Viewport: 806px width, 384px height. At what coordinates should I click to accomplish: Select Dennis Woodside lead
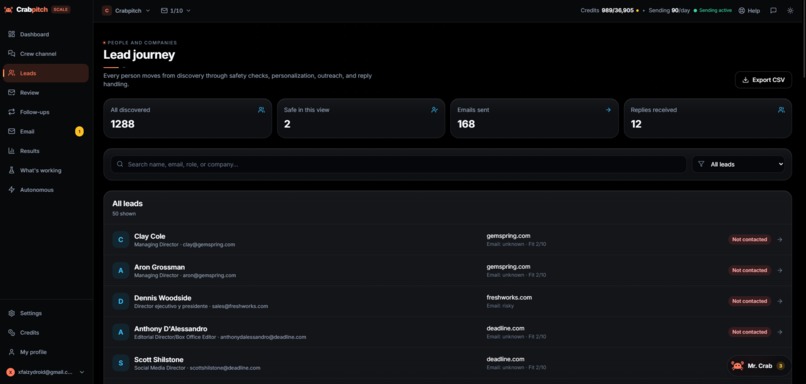click(447, 302)
